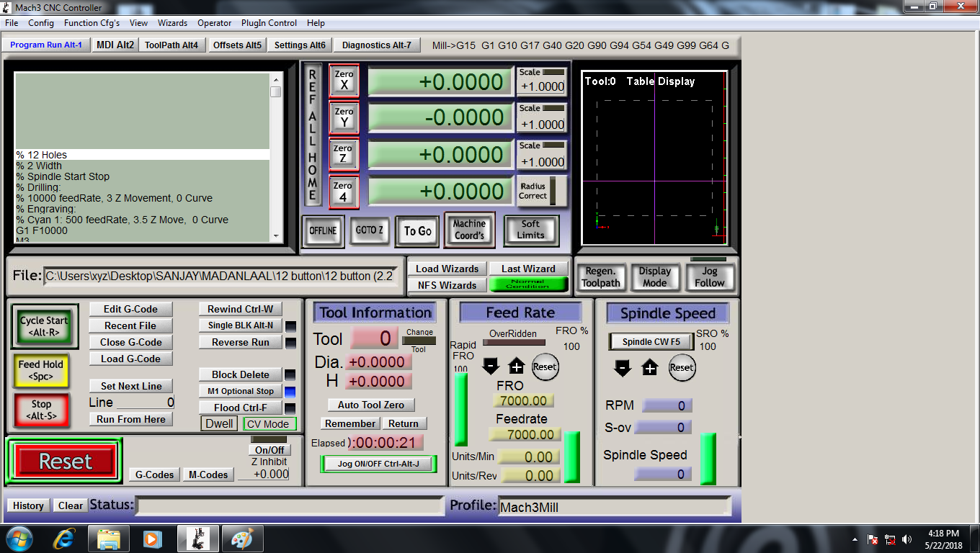Toggle Machine Coord's display
Screen dimensions: 980x553
point(469,230)
